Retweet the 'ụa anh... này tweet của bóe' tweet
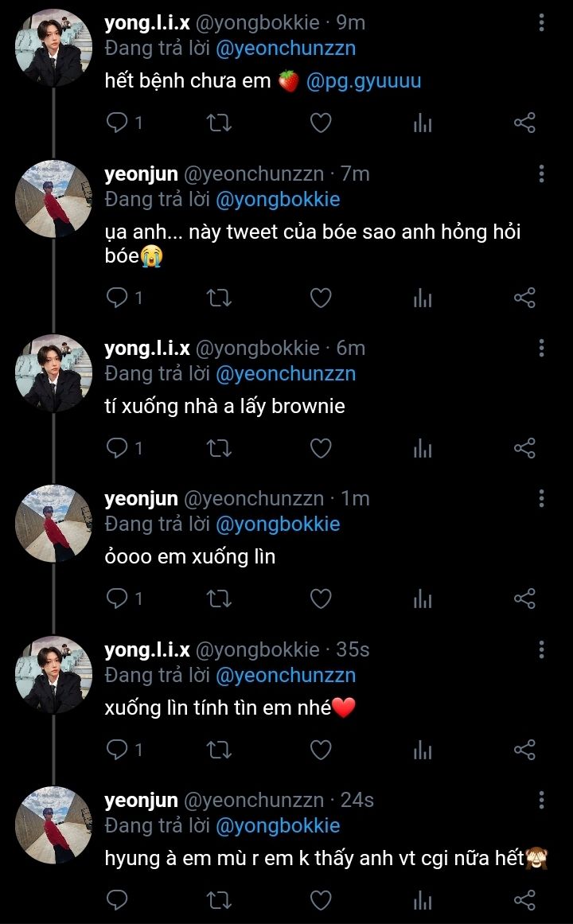This screenshot has width=573, height=924. [219, 298]
